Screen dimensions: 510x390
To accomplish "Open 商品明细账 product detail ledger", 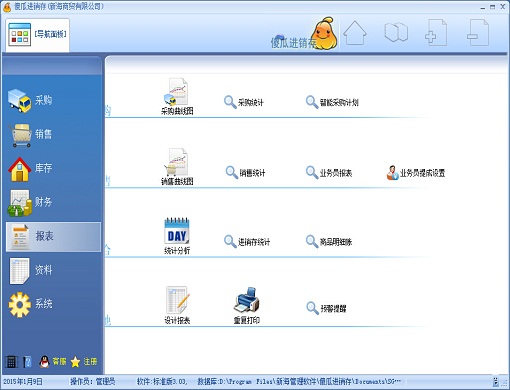I will point(329,241).
